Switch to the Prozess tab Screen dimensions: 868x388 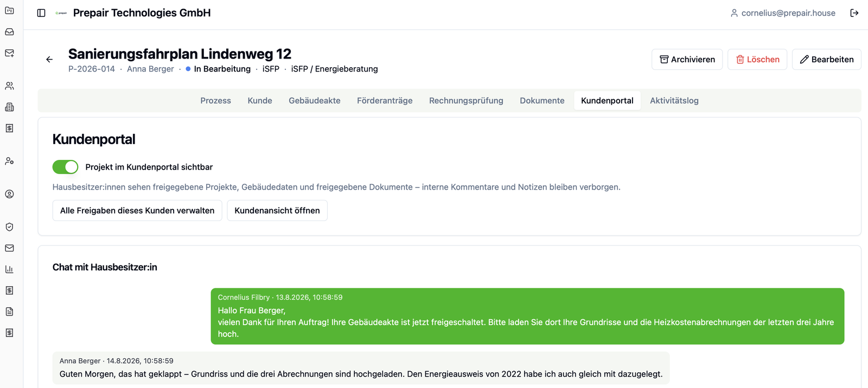tap(215, 101)
